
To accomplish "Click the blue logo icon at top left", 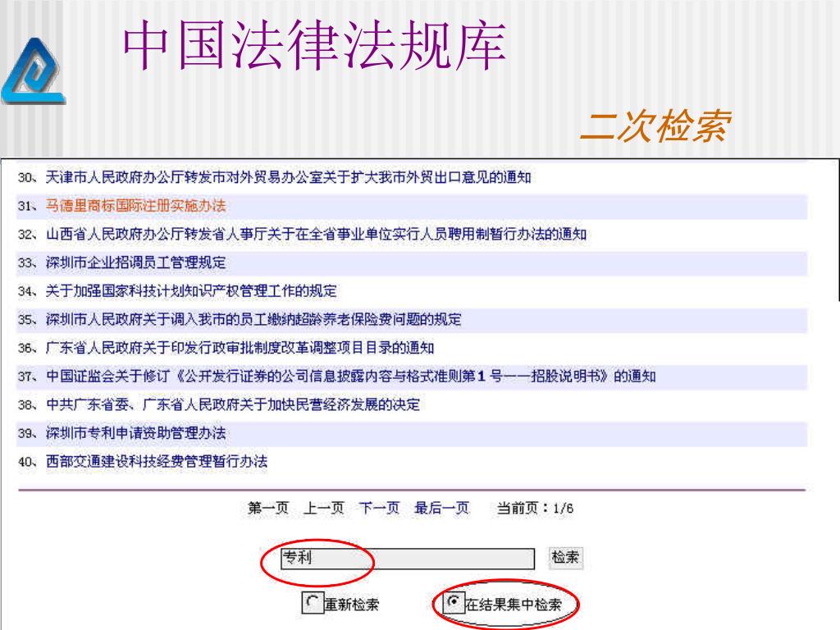I will (33, 71).
